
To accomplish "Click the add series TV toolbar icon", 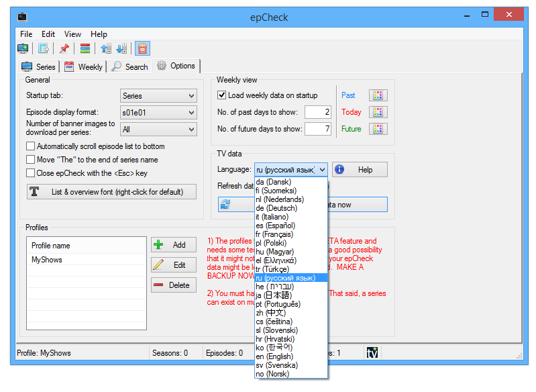I will [23, 48].
